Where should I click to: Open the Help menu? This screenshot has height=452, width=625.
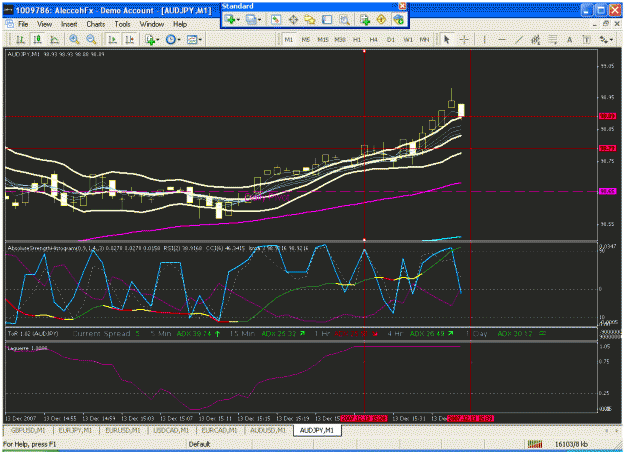pyautogui.click(x=180, y=24)
